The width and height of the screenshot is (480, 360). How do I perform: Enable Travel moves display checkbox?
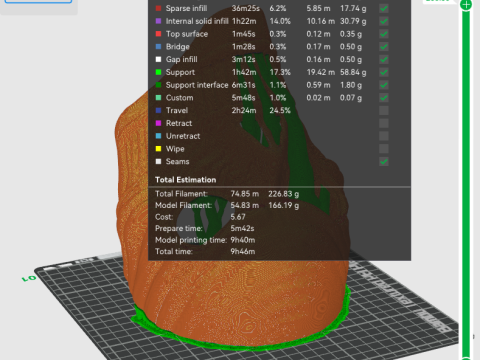click(384, 110)
